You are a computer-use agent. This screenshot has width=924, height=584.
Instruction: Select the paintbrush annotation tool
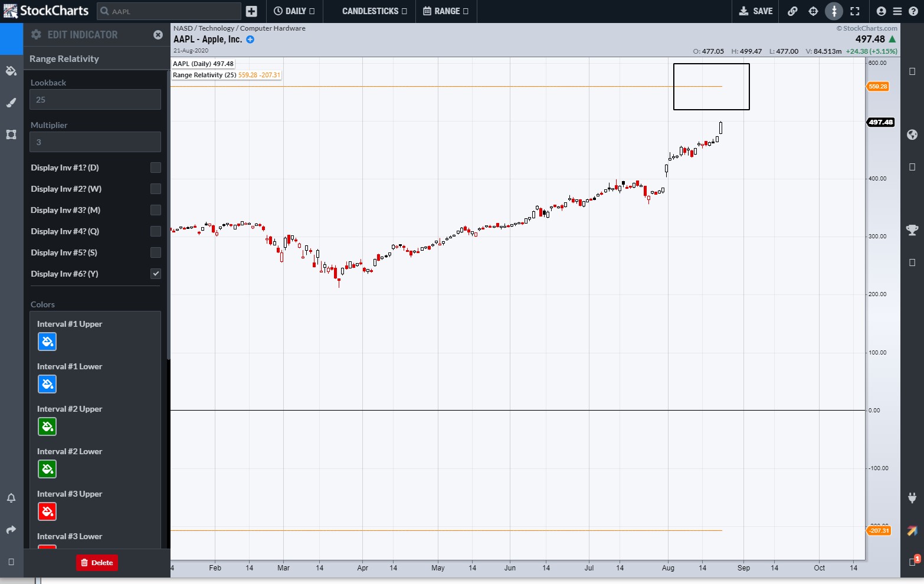pos(11,103)
